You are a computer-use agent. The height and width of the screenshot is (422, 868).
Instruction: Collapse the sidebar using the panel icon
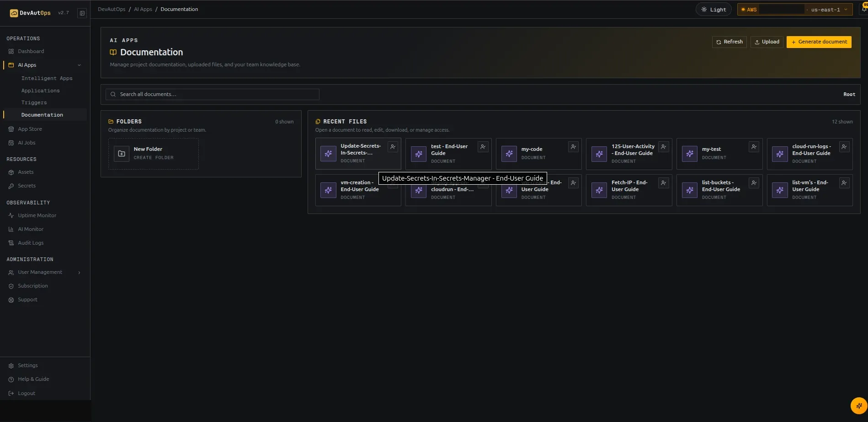click(82, 13)
